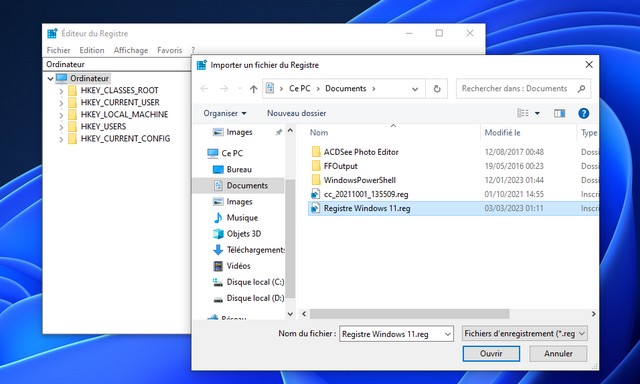The height and width of the screenshot is (384, 640).
Task: Refresh the Documents folder view
Action: 437,89
